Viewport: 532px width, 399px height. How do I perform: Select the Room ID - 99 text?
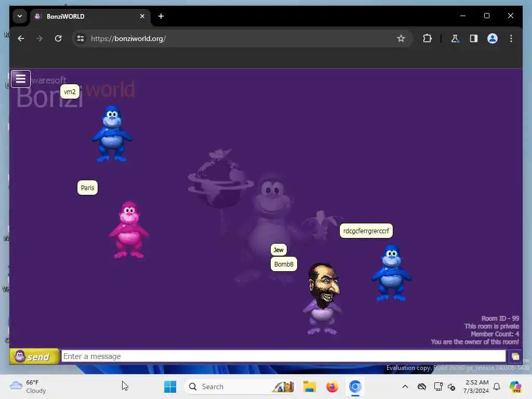[x=500, y=318]
